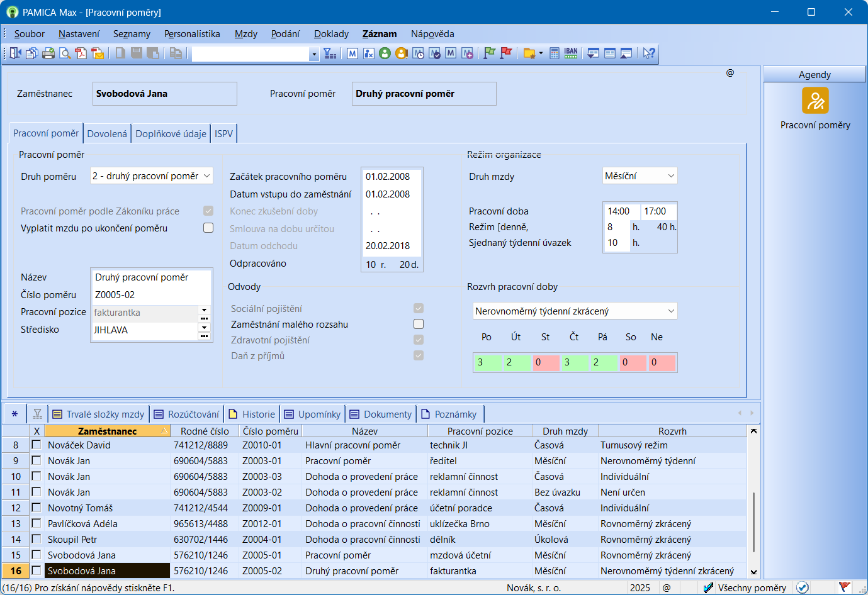Click the Číslo poměru field Z0005-02
Viewport: 868px width, 595px height.
click(x=151, y=294)
